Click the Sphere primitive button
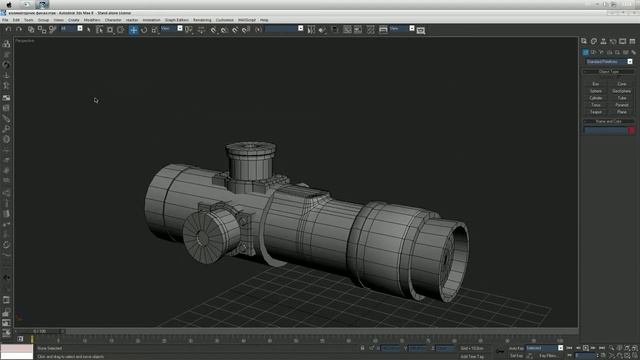This screenshot has height=360, width=640. point(596,91)
